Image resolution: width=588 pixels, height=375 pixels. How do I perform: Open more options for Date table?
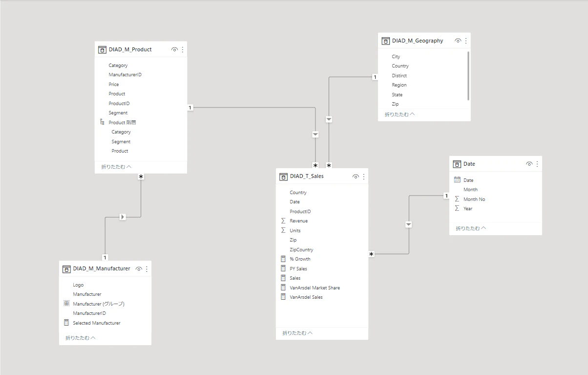537,164
